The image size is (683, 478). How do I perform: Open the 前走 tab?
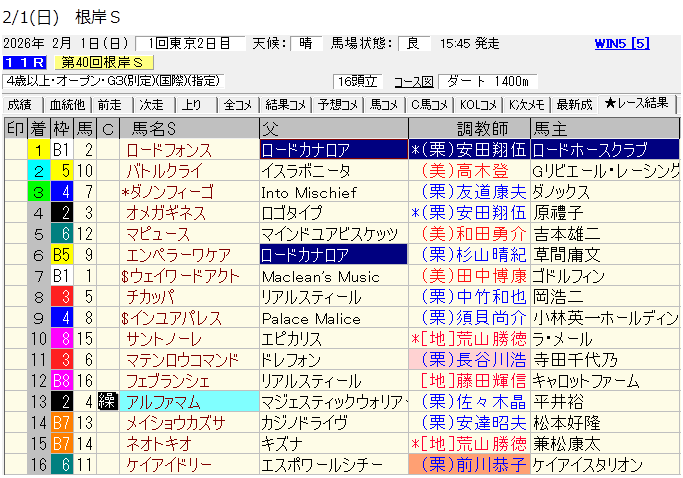109,104
